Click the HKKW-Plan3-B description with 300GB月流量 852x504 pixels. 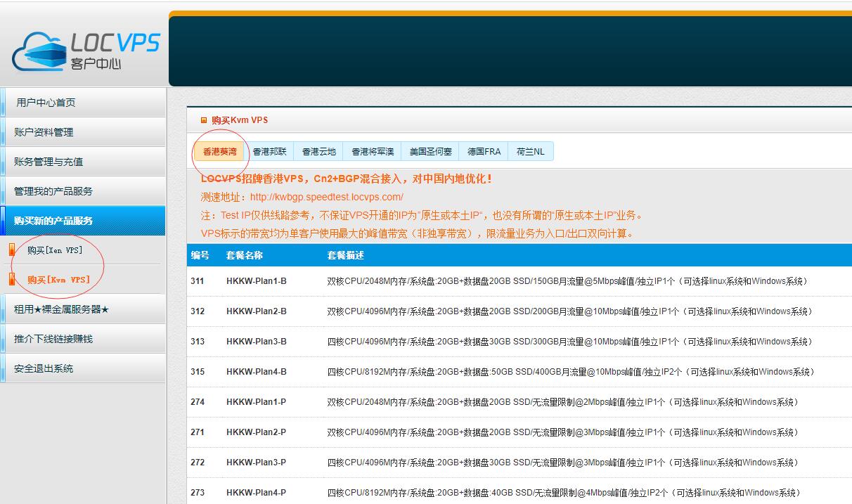pos(570,342)
